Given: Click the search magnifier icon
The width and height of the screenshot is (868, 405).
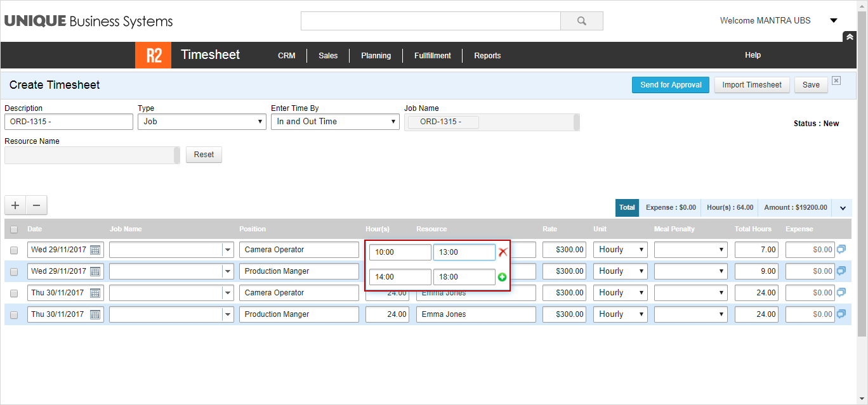Looking at the screenshot, I should click(581, 21).
